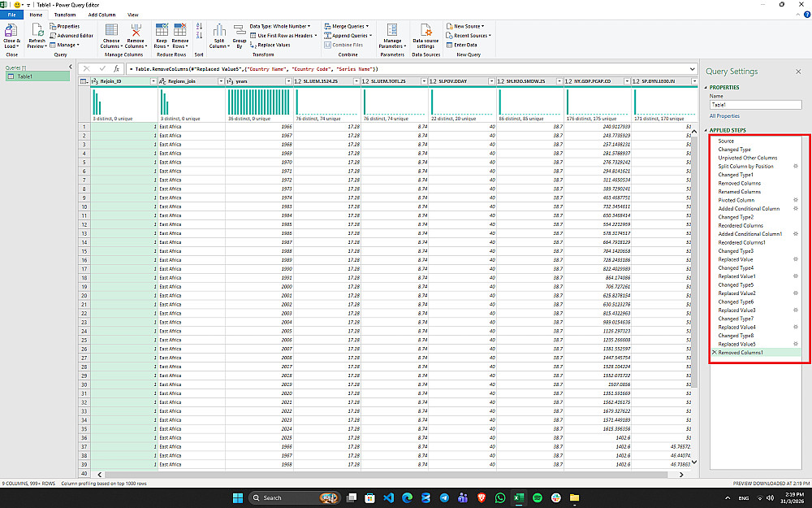Collapse the PROPERTIES section

(706, 88)
